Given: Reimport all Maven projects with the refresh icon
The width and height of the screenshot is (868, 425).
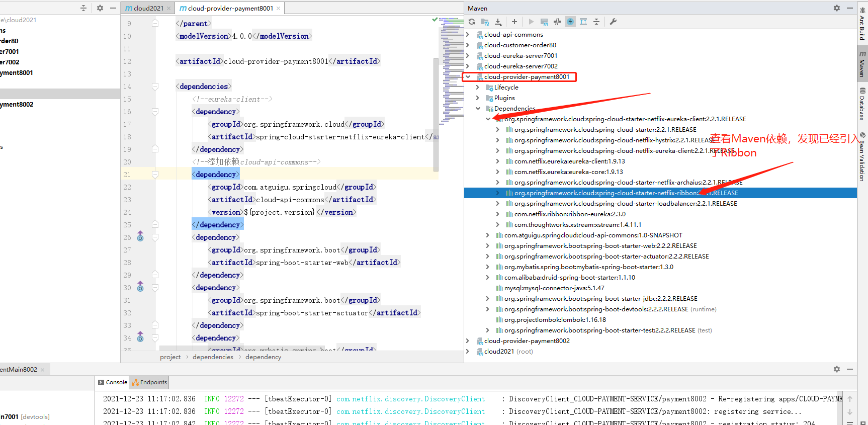Looking at the screenshot, I should click(x=472, y=22).
